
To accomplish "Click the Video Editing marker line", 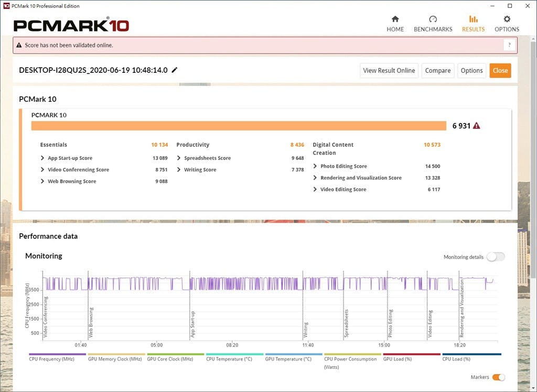I will tap(427, 306).
